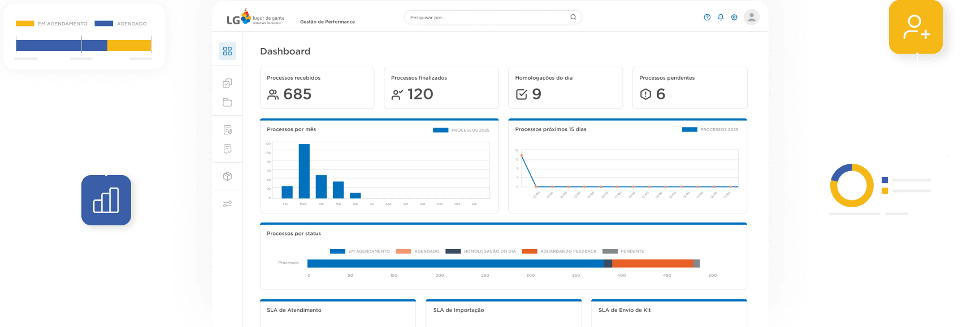The image size is (980, 327).
Task: Click the user profile avatar
Action: (x=751, y=18)
